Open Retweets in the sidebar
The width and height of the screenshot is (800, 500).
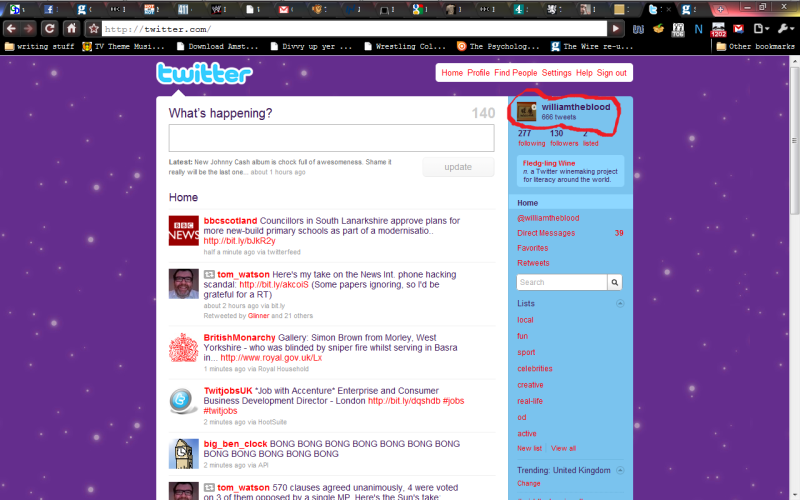(533, 263)
